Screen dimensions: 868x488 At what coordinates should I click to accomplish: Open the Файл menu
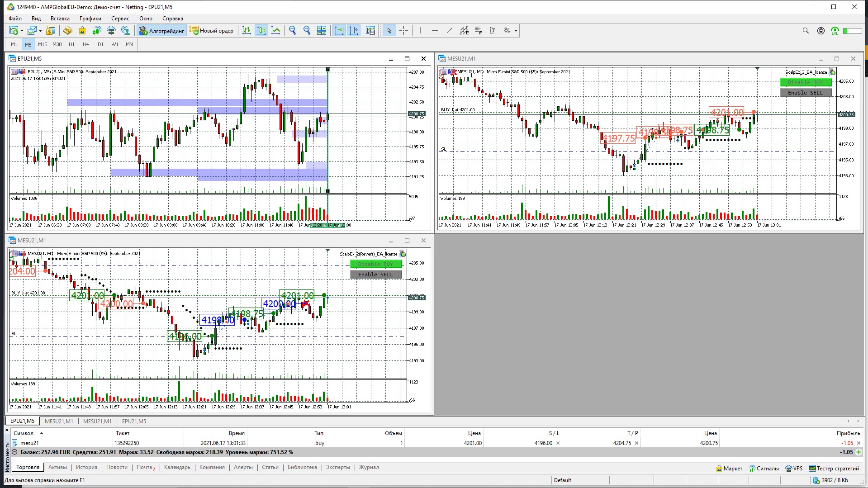15,19
